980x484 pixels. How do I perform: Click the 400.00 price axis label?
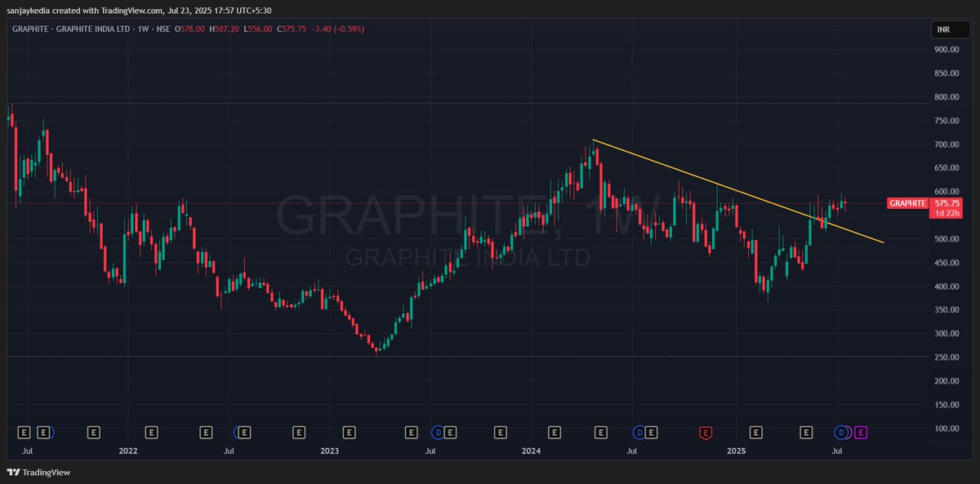(947, 286)
